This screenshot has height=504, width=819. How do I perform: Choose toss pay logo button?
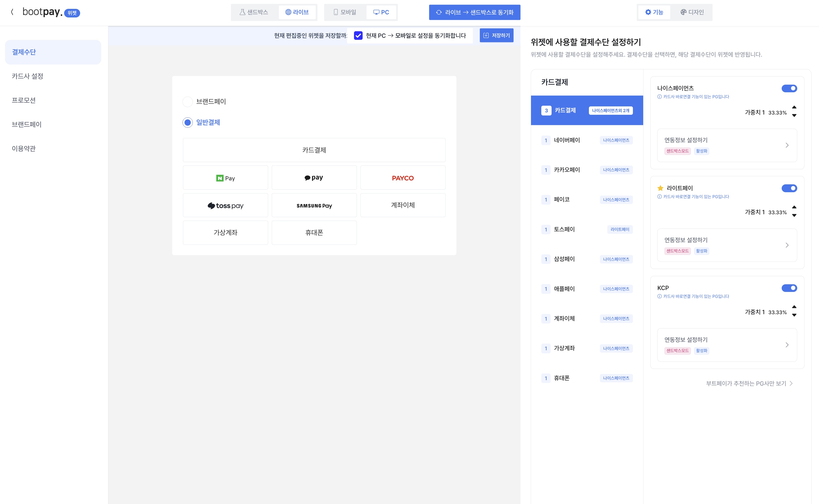[225, 205]
